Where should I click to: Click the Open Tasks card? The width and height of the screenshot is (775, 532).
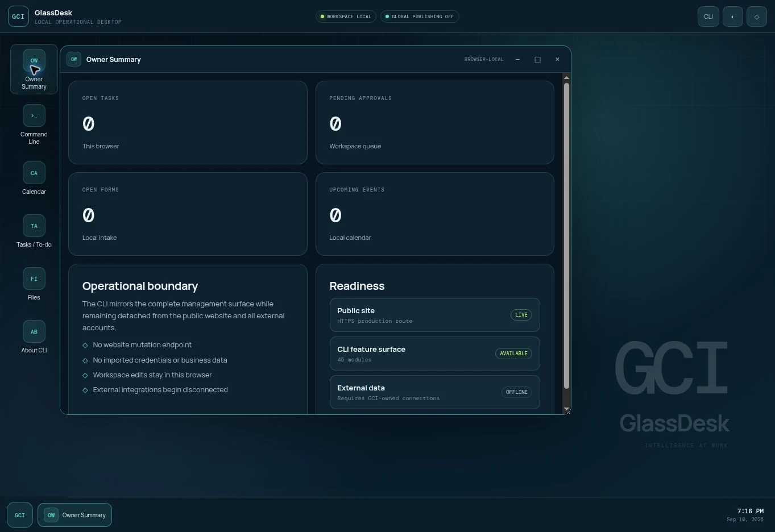188,122
